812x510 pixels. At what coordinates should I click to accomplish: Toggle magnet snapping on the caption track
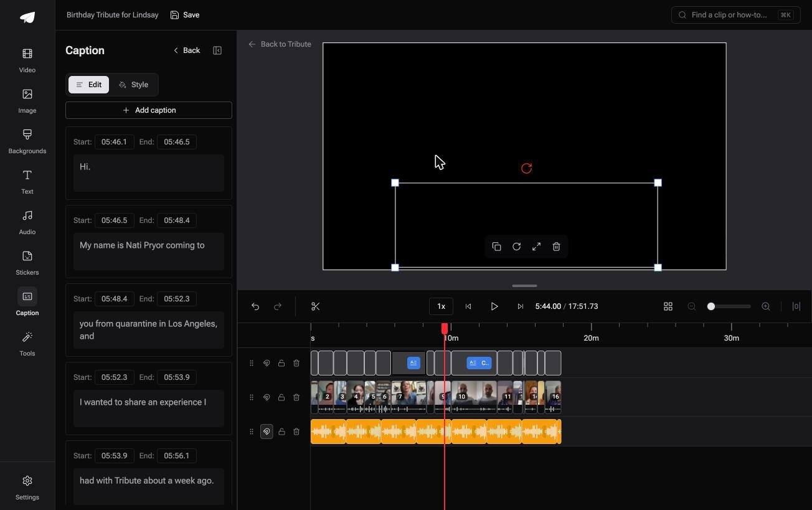tap(267, 363)
